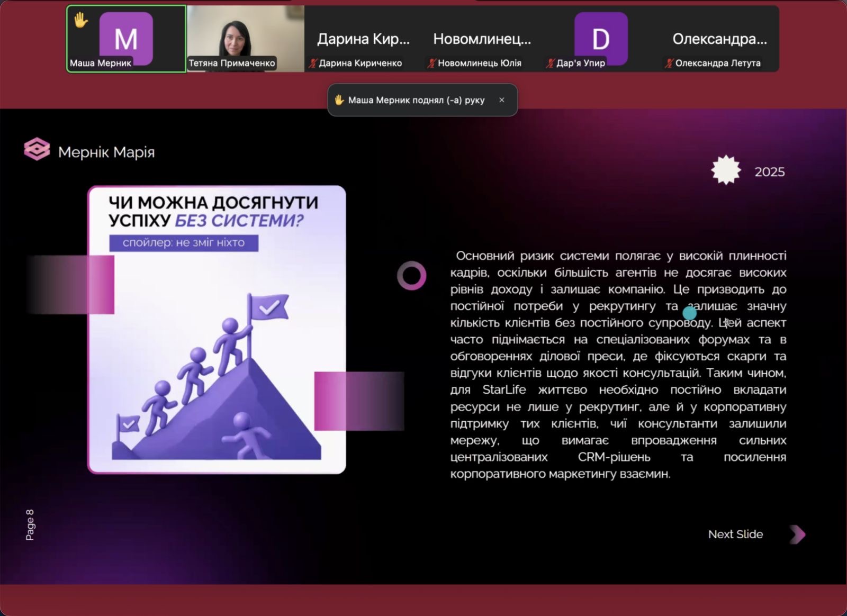Screen dimensions: 847x616
Task: Click the muted mic icon by Олександра Летута
Action: 670,64
